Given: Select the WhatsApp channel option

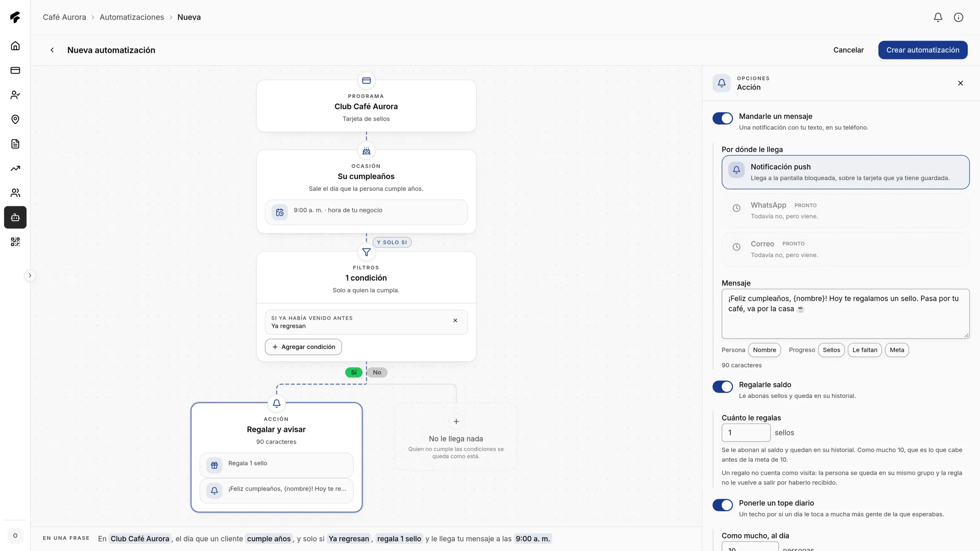Looking at the screenshot, I should 845,210.
